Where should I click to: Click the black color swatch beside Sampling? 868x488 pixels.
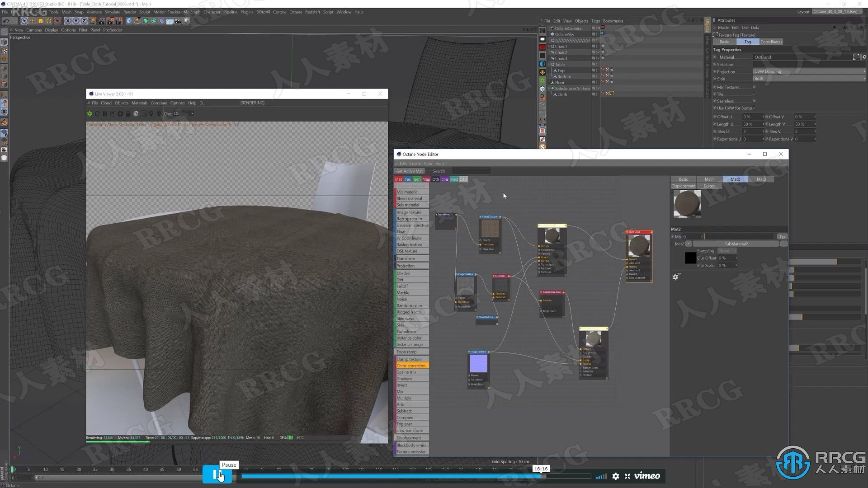690,258
